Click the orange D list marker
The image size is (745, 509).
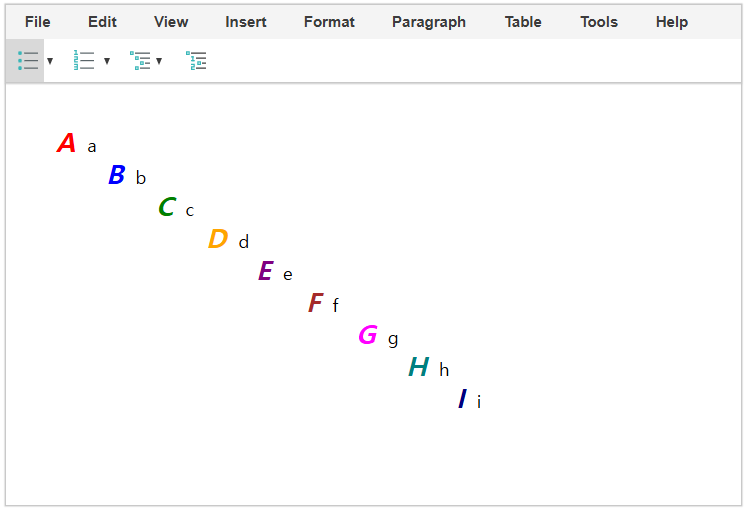[x=218, y=239]
